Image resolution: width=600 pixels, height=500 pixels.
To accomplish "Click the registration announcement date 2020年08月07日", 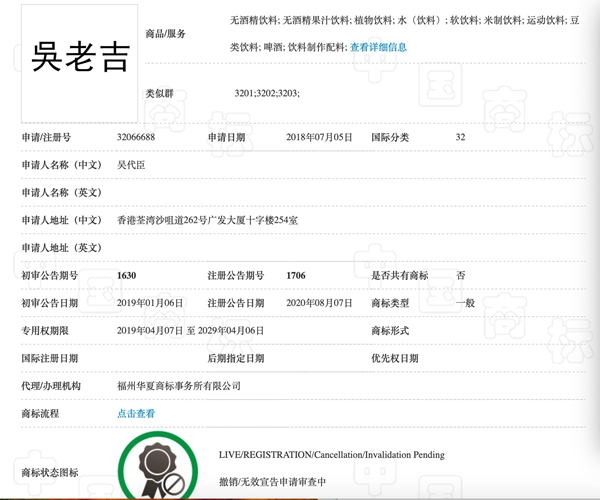I will (x=319, y=302).
